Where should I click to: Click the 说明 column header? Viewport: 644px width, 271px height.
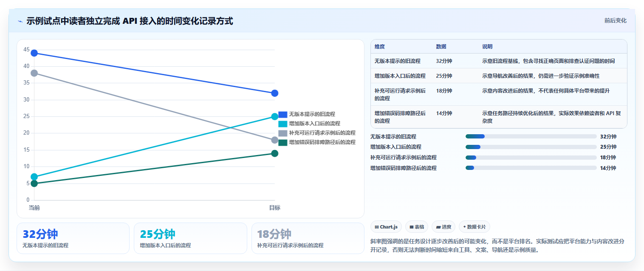click(487, 47)
